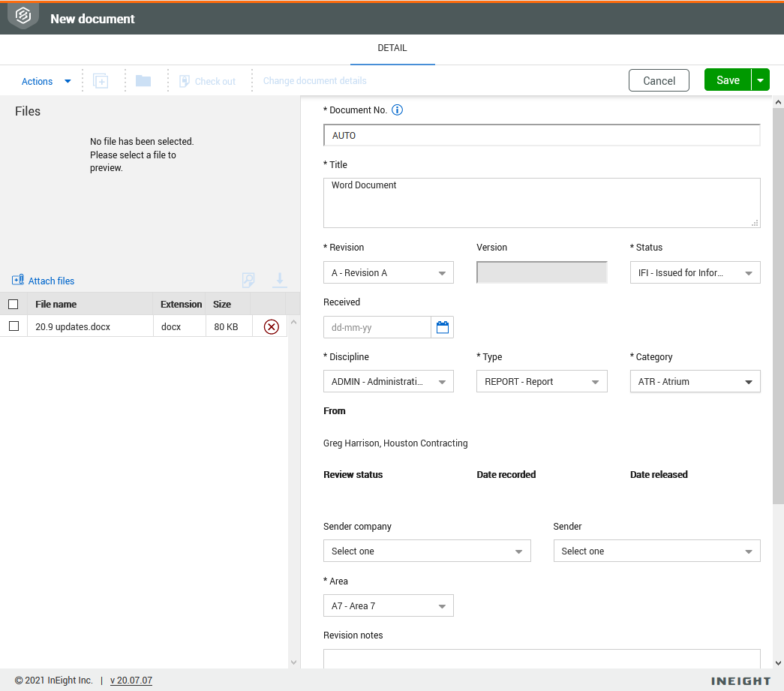Open the Document No. info tooltip icon
Screen dimensions: 784x691
[x=397, y=110]
